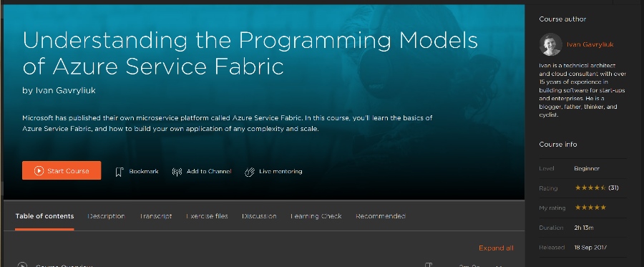Click the play icon inside Start Course

pos(39,171)
